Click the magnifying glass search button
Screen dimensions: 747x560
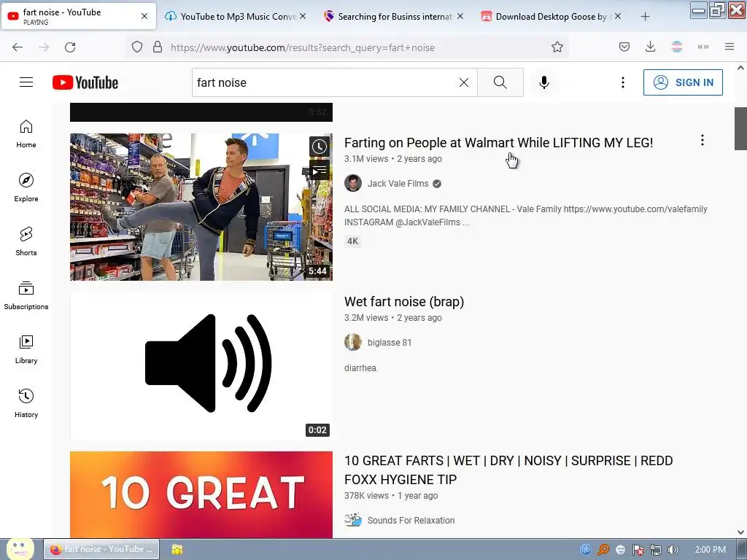(500, 82)
